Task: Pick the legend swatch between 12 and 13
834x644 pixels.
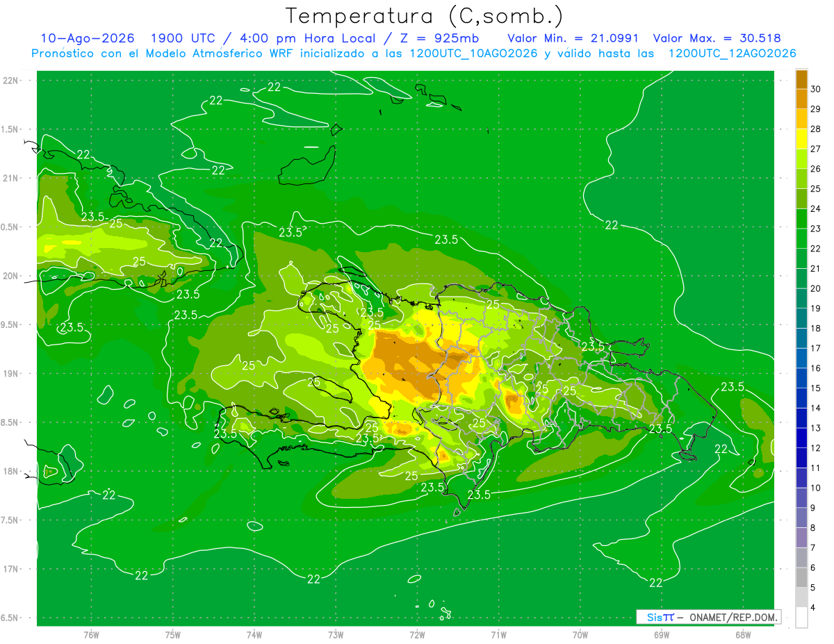Action: [801, 438]
